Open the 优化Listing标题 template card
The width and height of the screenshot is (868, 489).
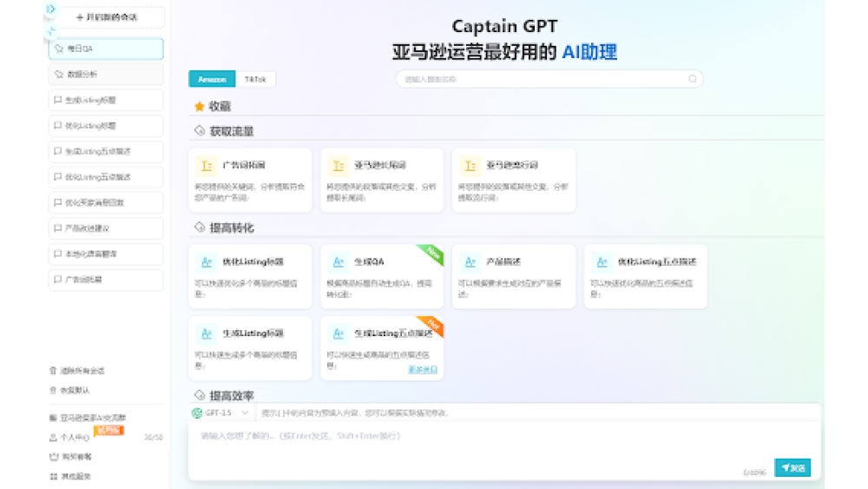click(250, 276)
